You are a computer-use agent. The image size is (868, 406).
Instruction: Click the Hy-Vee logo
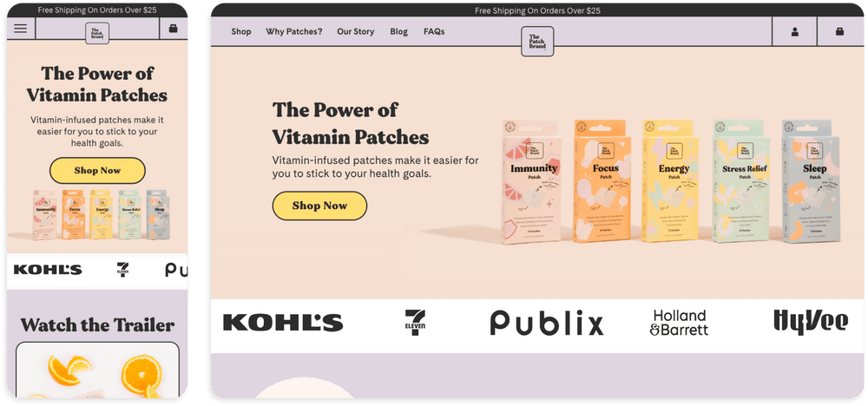pyautogui.click(x=811, y=322)
